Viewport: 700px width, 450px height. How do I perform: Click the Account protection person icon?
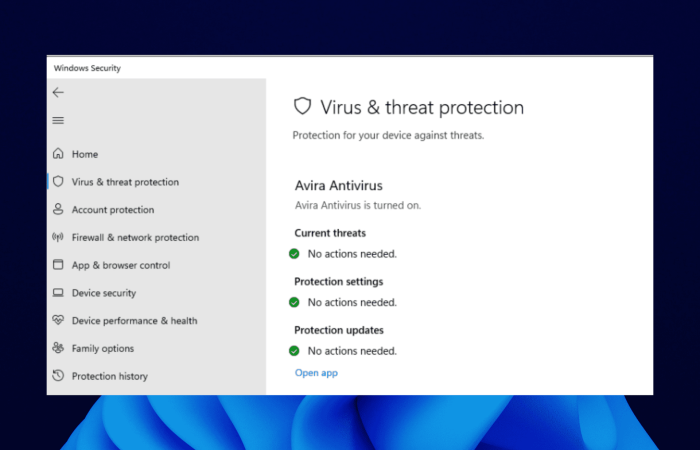coord(58,209)
